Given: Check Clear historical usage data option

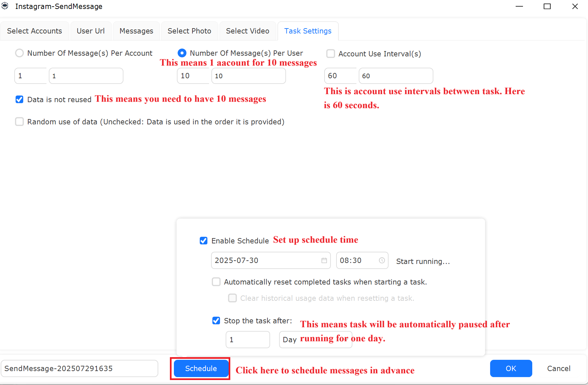Looking at the screenshot, I should tap(232, 298).
